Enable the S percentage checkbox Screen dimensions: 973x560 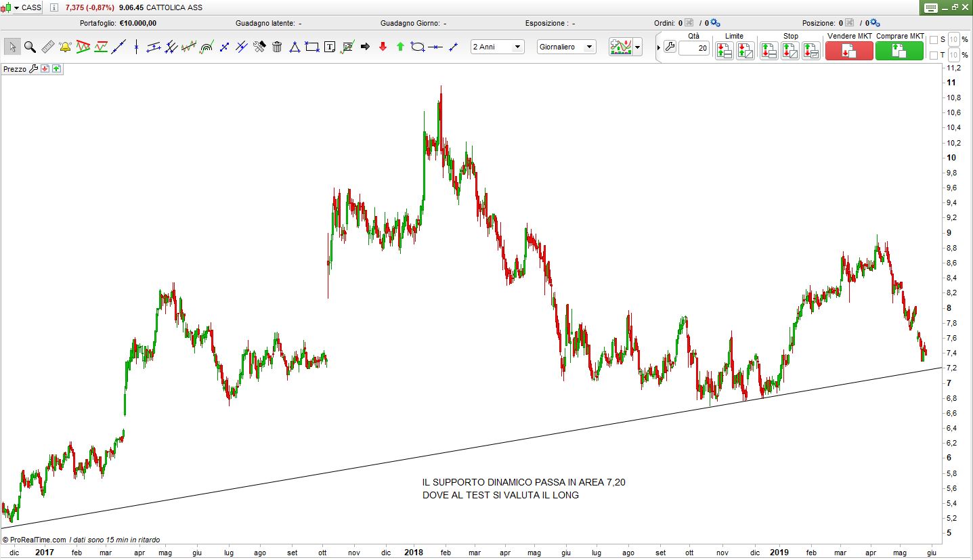pyautogui.click(x=934, y=39)
